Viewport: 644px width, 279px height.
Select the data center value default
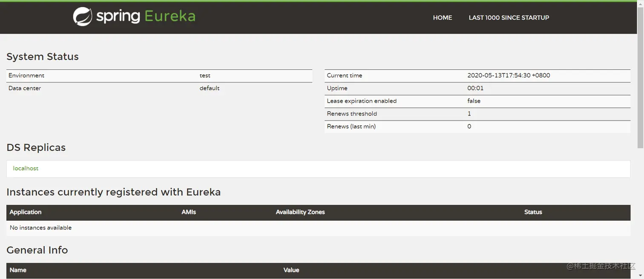point(210,88)
